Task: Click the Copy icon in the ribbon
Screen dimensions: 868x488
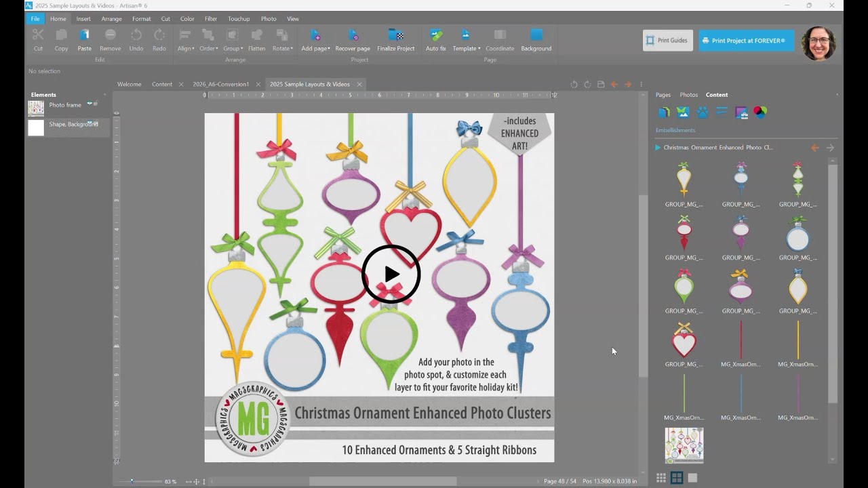Action: click(61, 35)
